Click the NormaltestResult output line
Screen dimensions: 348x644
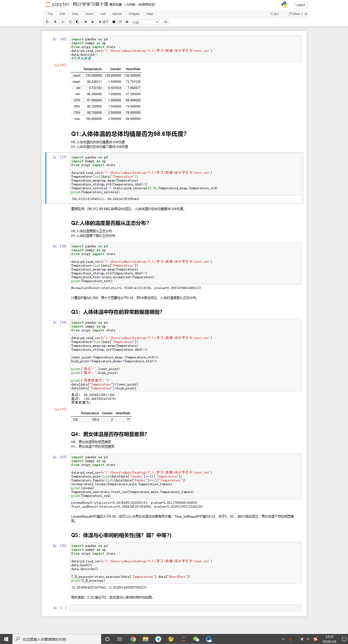point(136,288)
